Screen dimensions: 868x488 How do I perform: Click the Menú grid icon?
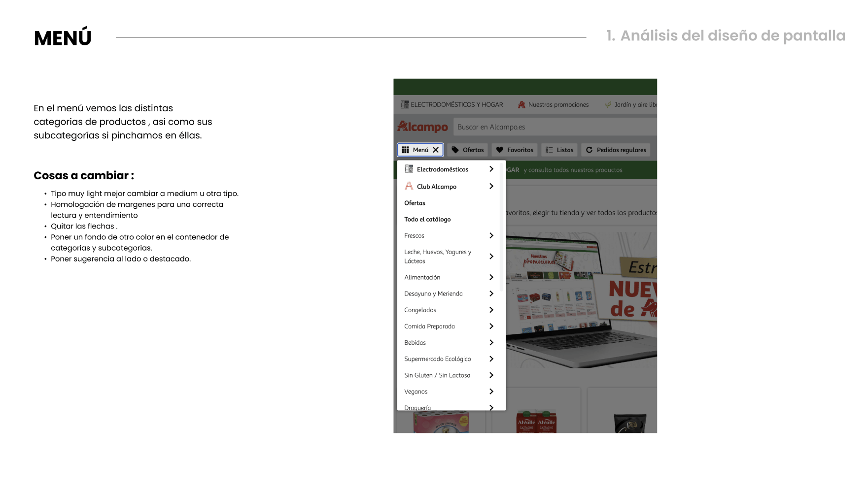pyautogui.click(x=405, y=150)
